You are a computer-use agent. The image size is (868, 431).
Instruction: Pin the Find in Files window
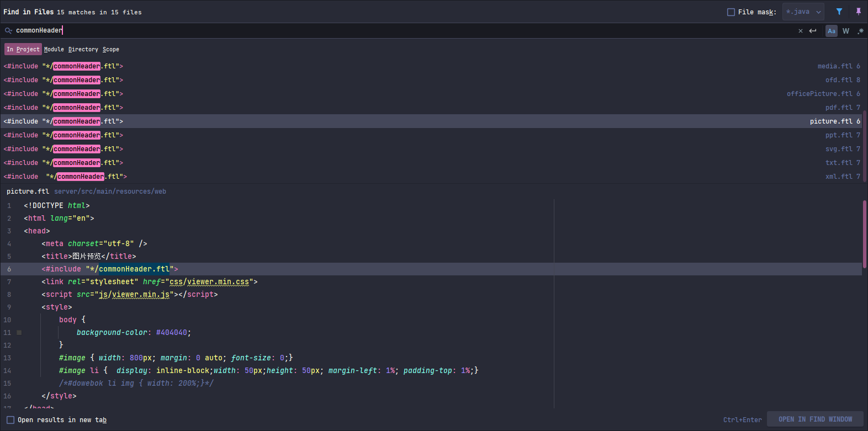pyautogui.click(x=859, y=12)
